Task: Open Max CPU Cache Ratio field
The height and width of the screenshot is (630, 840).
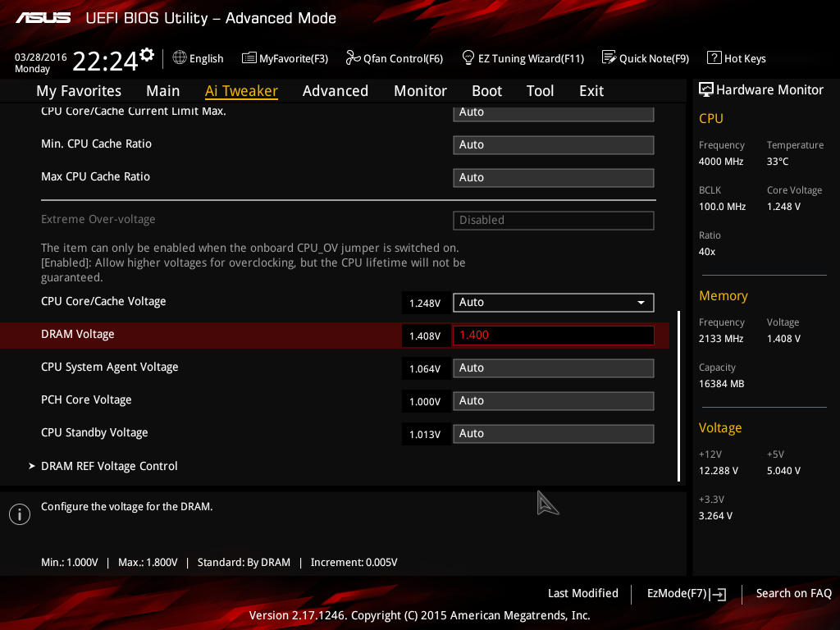Action: tap(554, 178)
